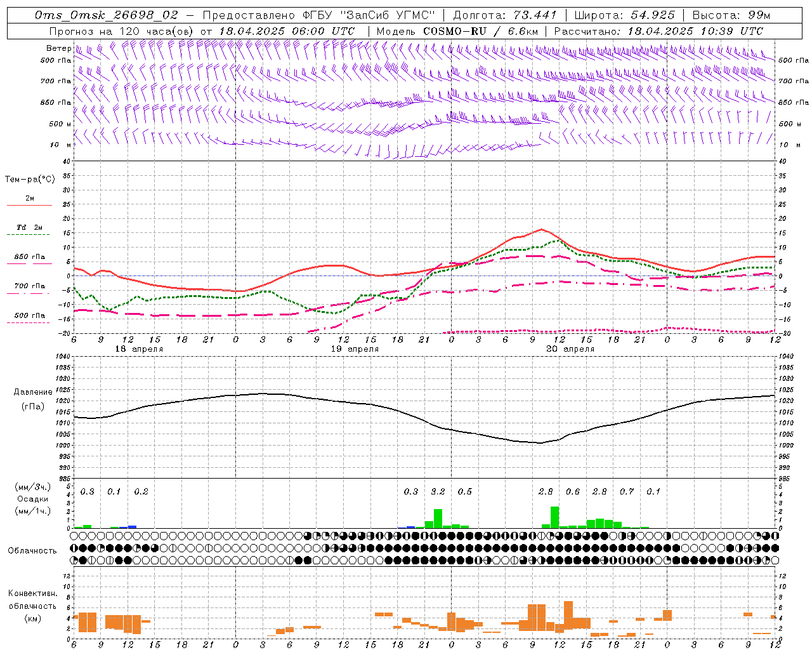Click the precipitation value "3.2"
Image resolution: width=812 pixels, height=650 pixels.
click(438, 491)
